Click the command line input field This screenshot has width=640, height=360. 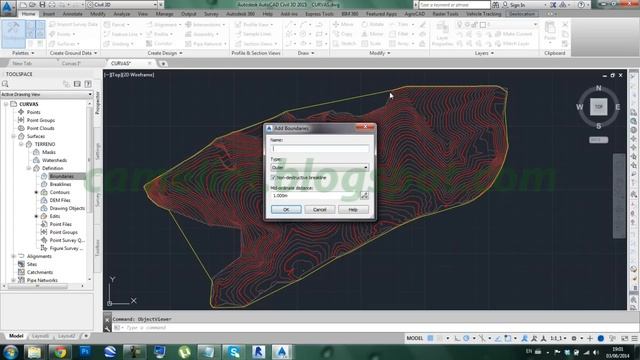[x=367, y=328]
